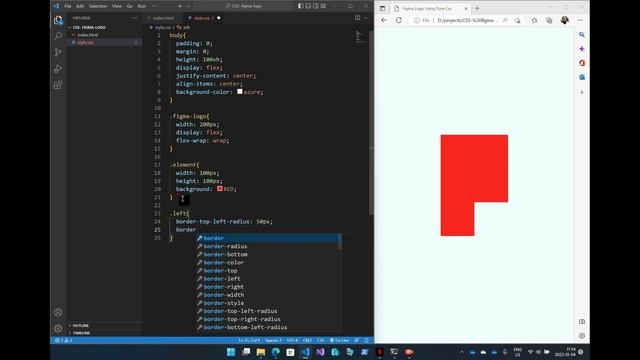The width and height of the screenshot is (640, 360).
Task: Open the Selection menu
Action: (98, 6)
